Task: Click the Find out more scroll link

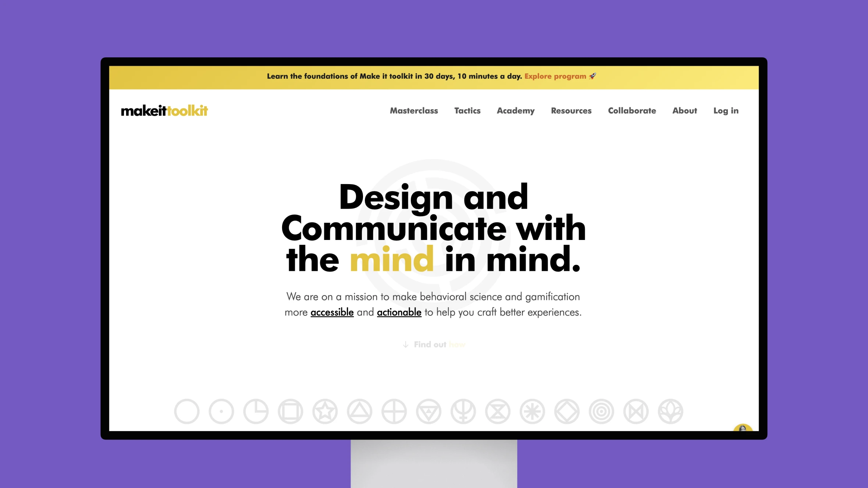Action: pos(433,344)
